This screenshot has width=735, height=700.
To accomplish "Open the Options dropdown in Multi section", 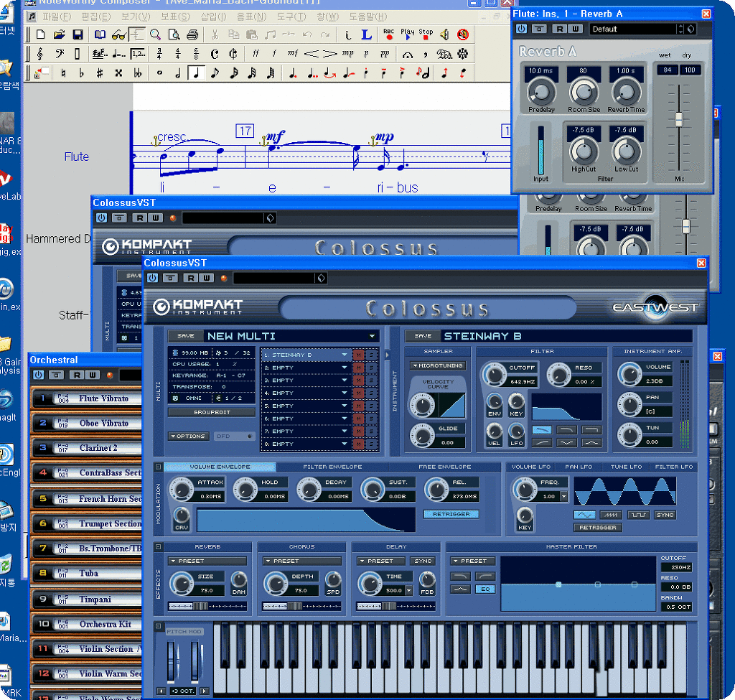I will pyautogui.click(x=189, y=436).
